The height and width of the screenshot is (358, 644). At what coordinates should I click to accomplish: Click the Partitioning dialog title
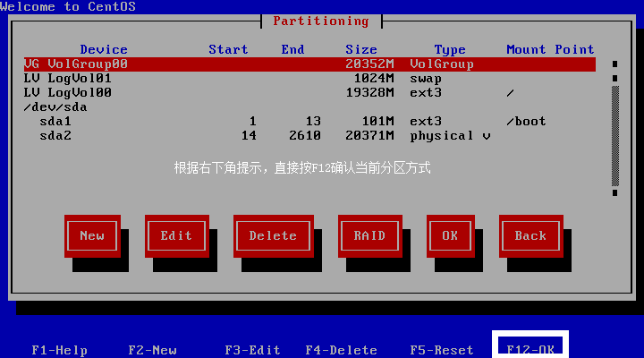pos(321,21)
